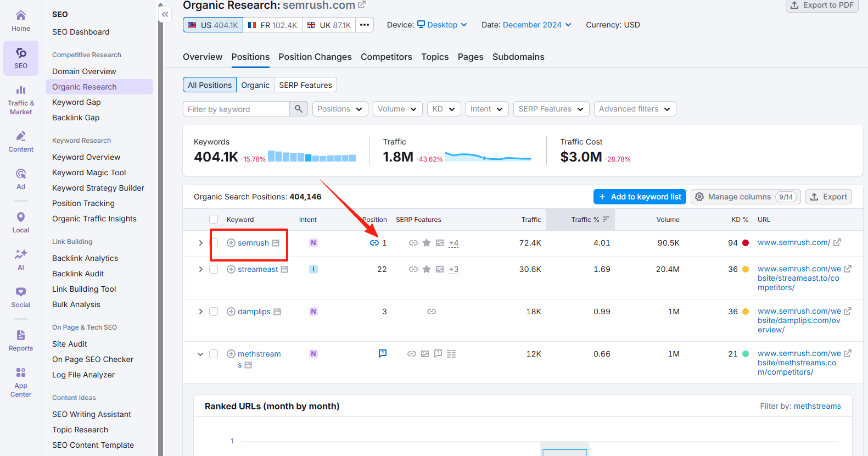The image size is (868, 456).
Task: Toggle the select-all checkbox in table header
Action: tap(214, 219)
